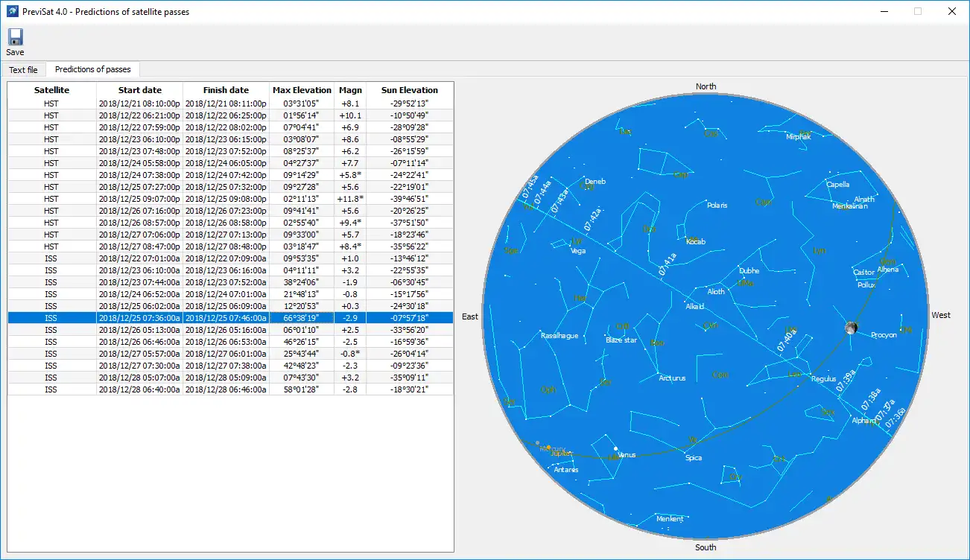Click the Sun Elevation column header
The height and width of the screenshot is (560, 970).
[x=409, y=90]
